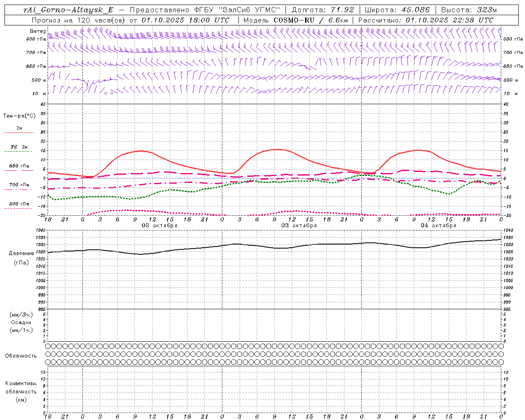Viewport: 525px width, 420px height.
Task: Click the Высота: 323м label
Action: pyautogui.click(x=469, y=10)
